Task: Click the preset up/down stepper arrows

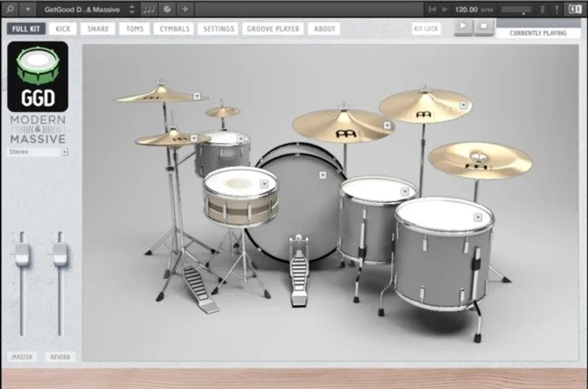Action: (132, 9)
